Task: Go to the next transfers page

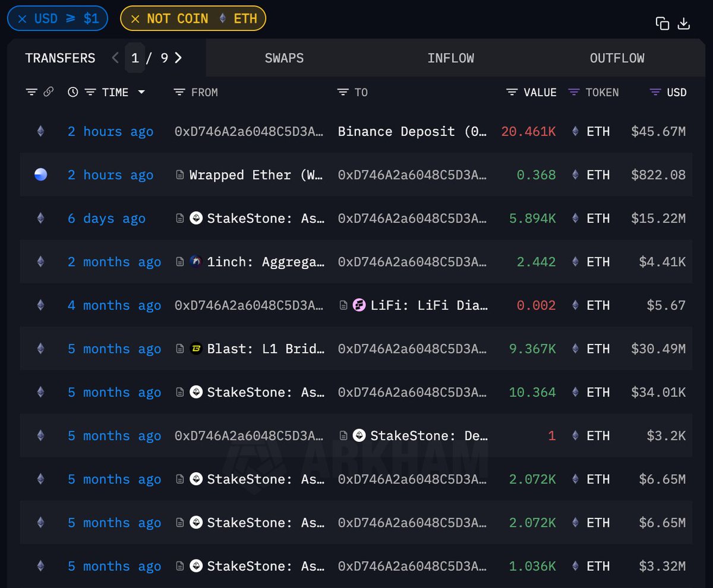Action: tap(178, 58)
